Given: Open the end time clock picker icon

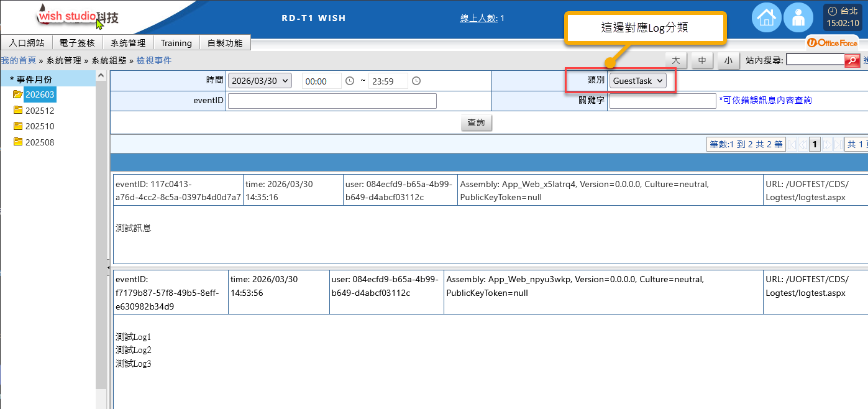Looking at the screenshot, I should pos(416,81).
